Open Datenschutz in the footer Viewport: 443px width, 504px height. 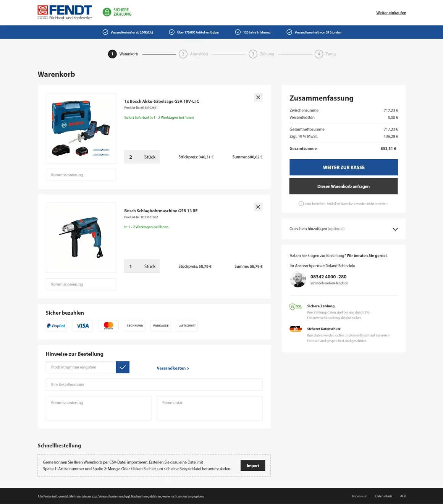pos(384,496)
